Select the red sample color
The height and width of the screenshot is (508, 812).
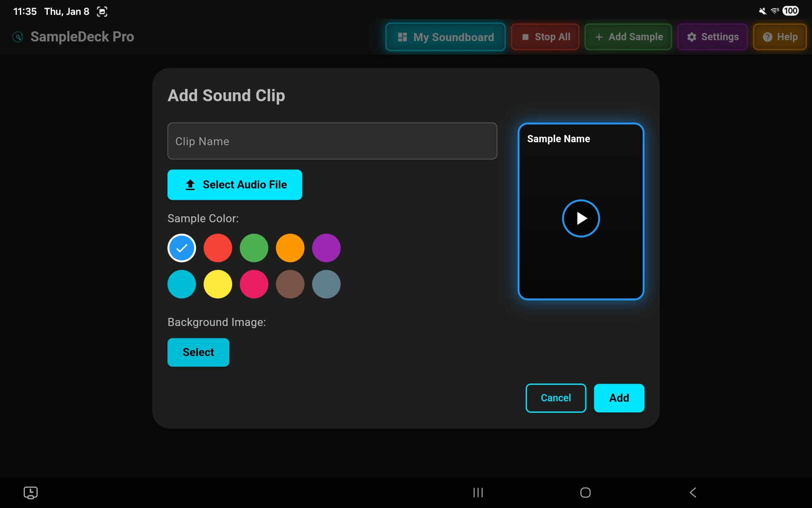218,248
